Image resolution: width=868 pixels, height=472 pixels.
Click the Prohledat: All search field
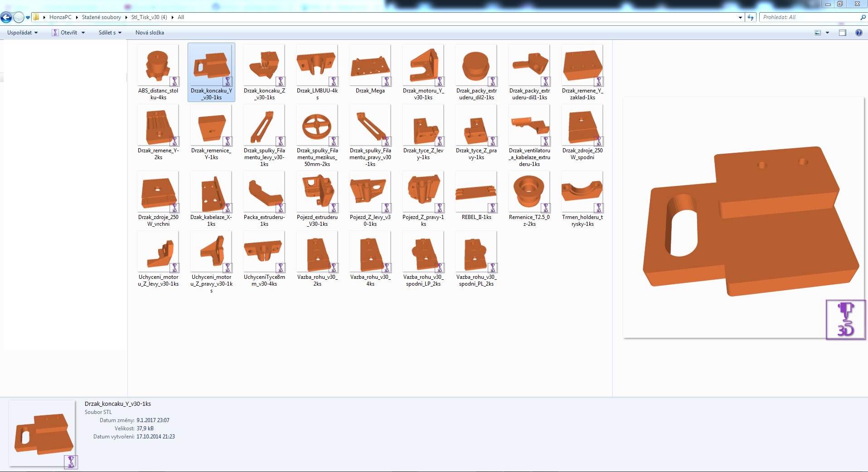(809, 17)
